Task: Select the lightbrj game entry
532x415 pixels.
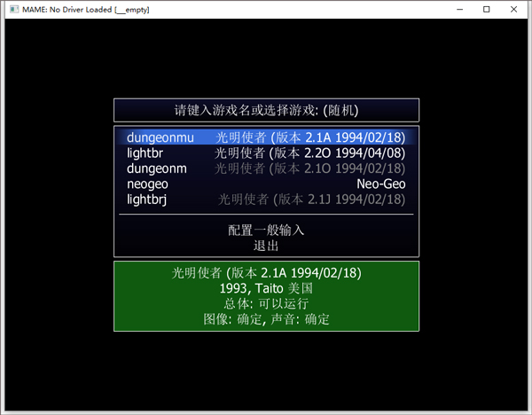Action: pyautogui.click(x=266, y=200)
